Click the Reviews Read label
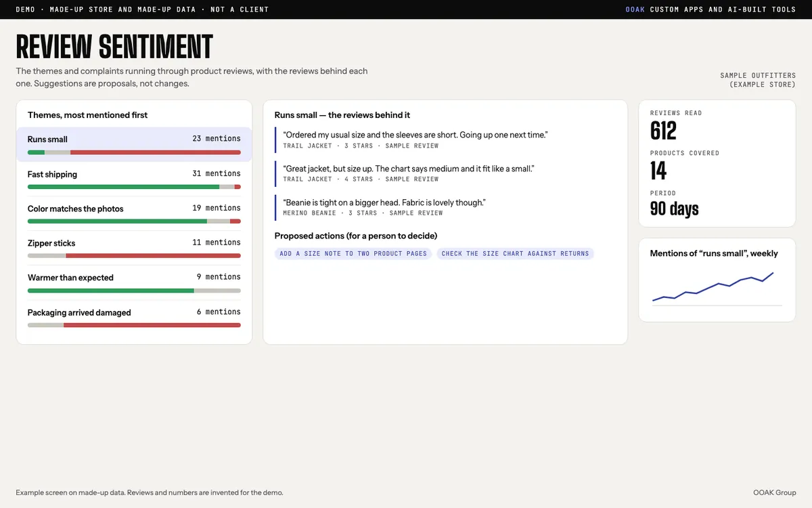The image size is (812, 508). [676, 113]
